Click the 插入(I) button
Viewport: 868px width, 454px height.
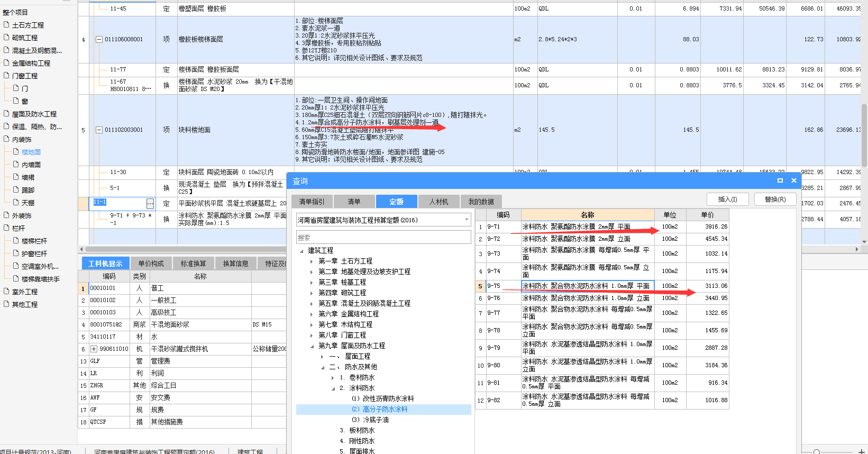click(x=728, y=199)
